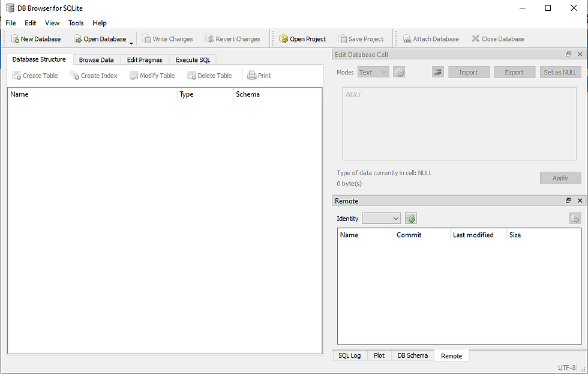Switch to the Edit Pragmas tab
Screen dimensions: 588x374
pyautogui.click(x=145, y=59)
